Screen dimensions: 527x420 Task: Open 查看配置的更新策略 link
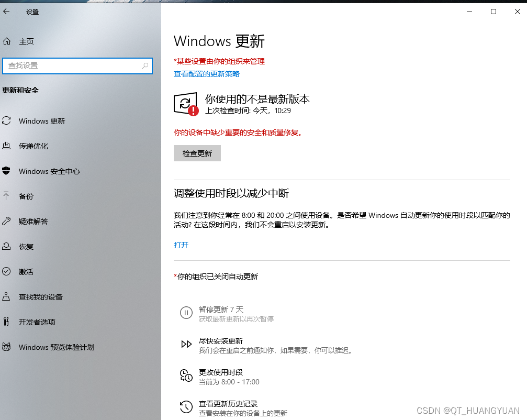tap(206, 74)
